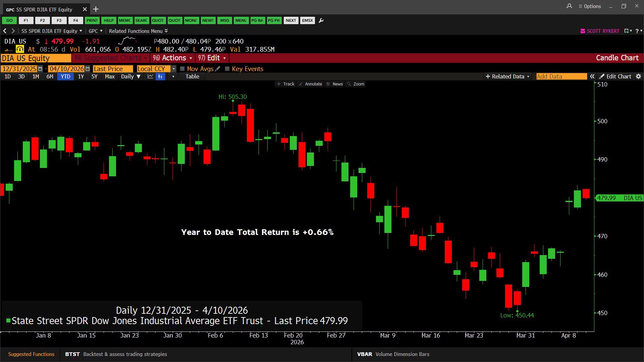Expand the Daily periodicity dropdown

[130, 76]
